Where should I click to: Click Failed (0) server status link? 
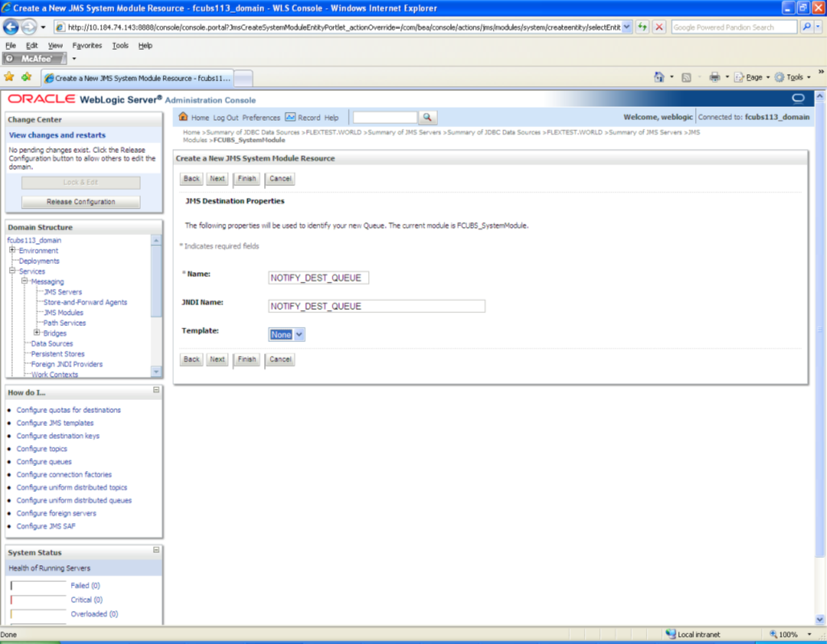click(85, 585)
